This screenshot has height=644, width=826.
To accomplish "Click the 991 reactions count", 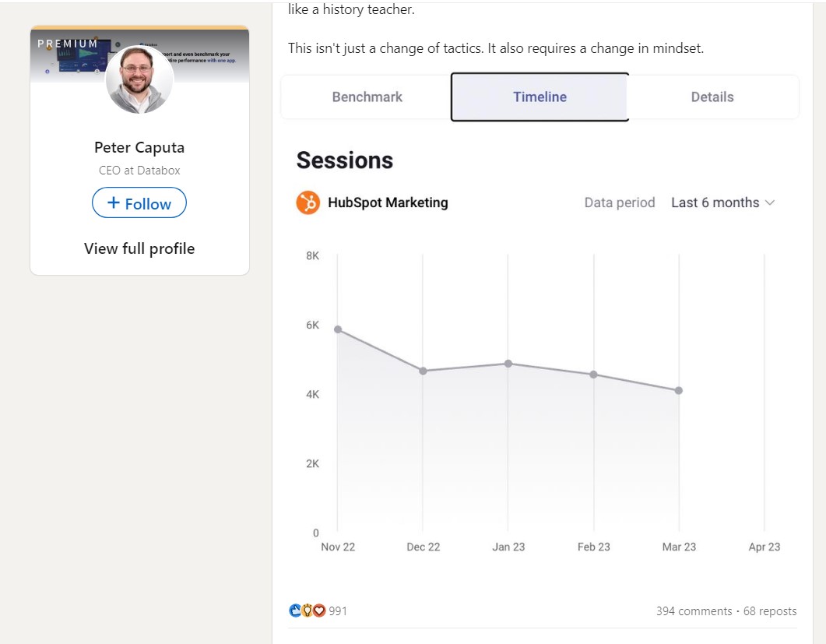I will coord(336,611).
